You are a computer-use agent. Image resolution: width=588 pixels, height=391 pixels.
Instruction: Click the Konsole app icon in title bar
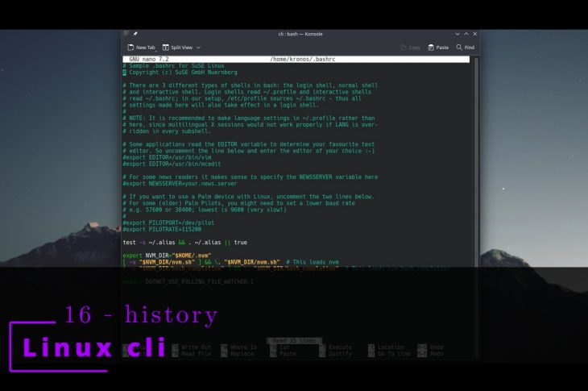tap(126, 34)
